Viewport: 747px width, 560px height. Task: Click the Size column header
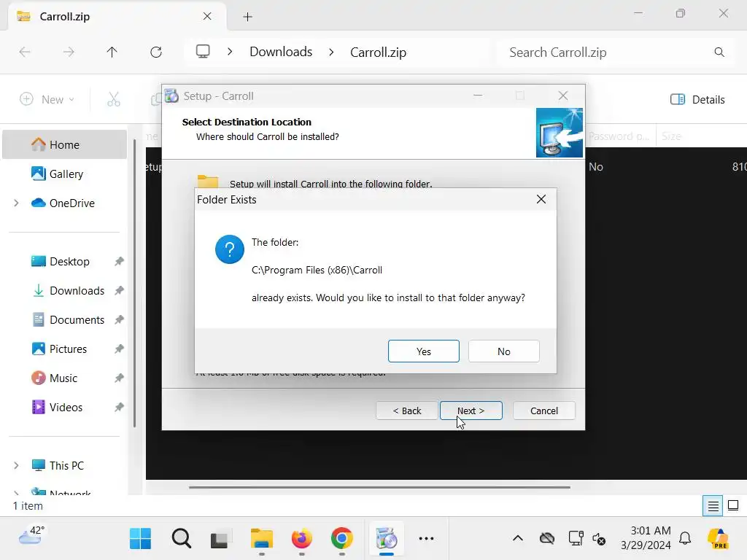pos(671,136)
